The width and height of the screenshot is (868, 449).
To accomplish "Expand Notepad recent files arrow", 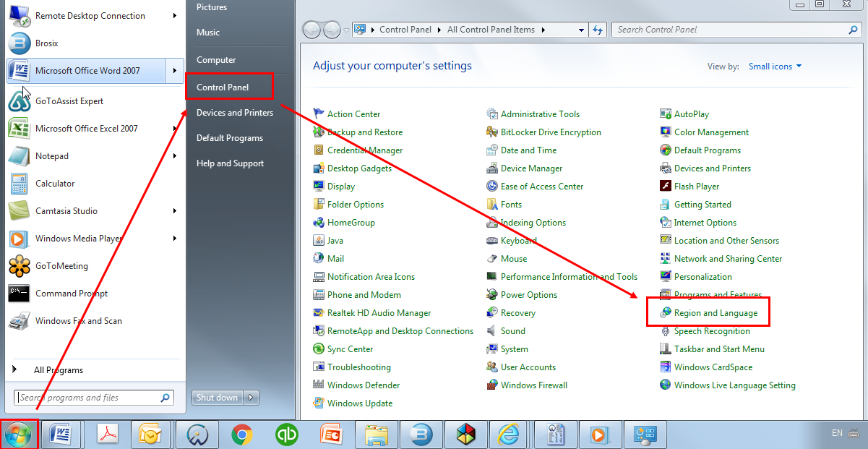I will (x=175, y=156).
